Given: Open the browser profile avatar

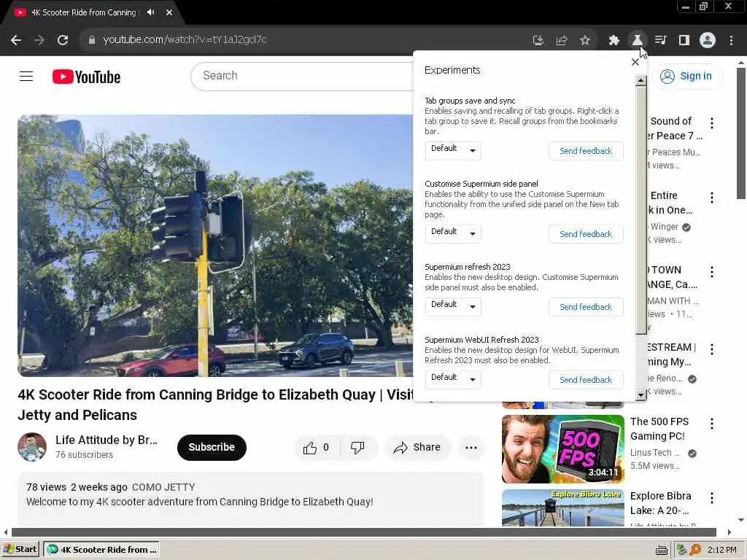Looking at the screenshot, I should click(708, 40).
